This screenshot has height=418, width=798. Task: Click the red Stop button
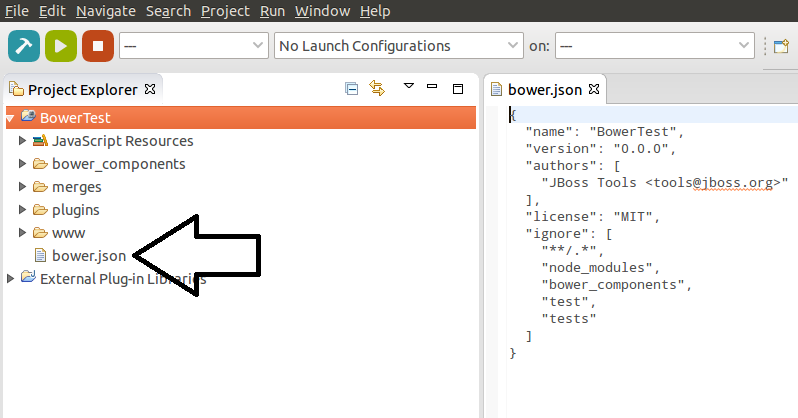click(97, 45)
